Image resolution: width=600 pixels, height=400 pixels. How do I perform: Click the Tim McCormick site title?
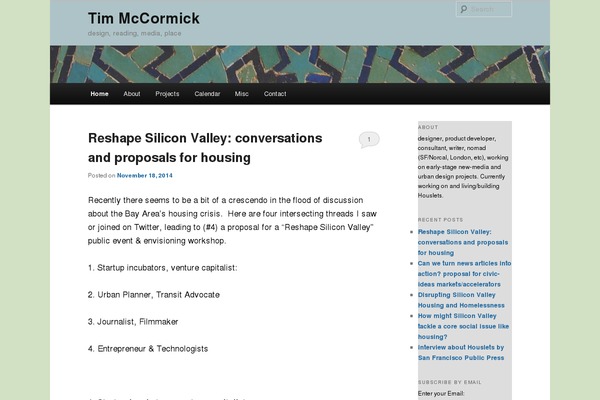pyautogui.click(x=143, y=18)
